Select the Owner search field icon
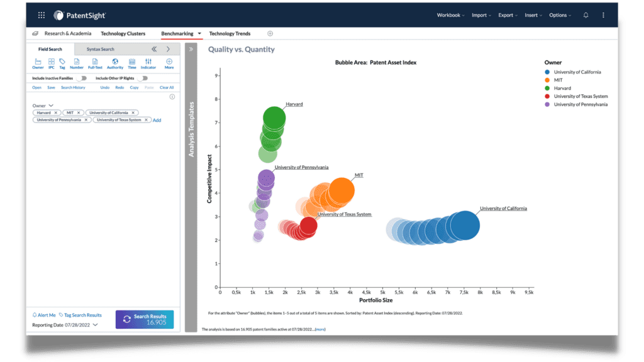644x362 pixels. [x=38, y=63]
